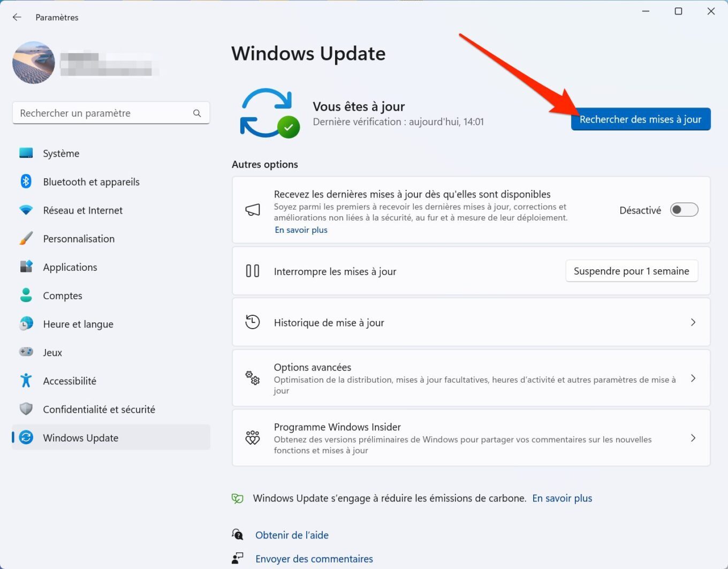The image size is (728, 569).
Task: Click the pause icon for Interrompre les mises à jour
Action: (x=253, y=271)
